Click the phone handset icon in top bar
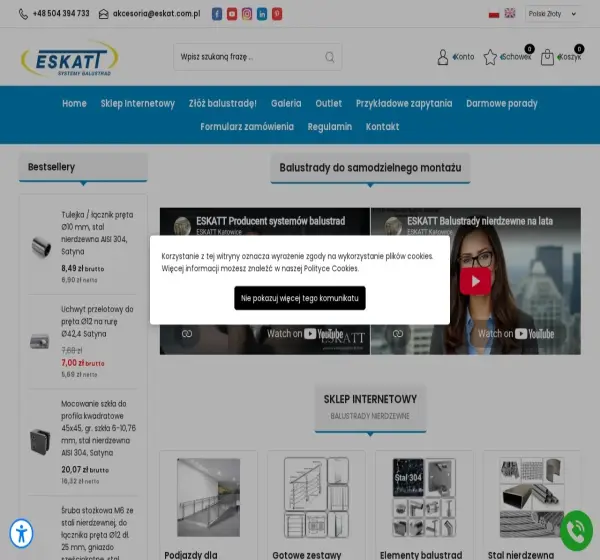This screenshot has width=600, height=560. [x=23, y=14]
